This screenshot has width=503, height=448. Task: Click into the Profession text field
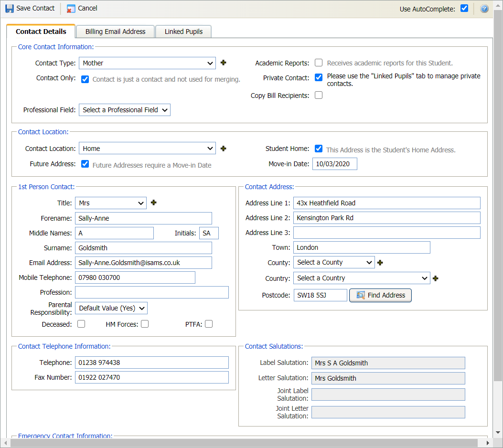[x=152, y=292]
